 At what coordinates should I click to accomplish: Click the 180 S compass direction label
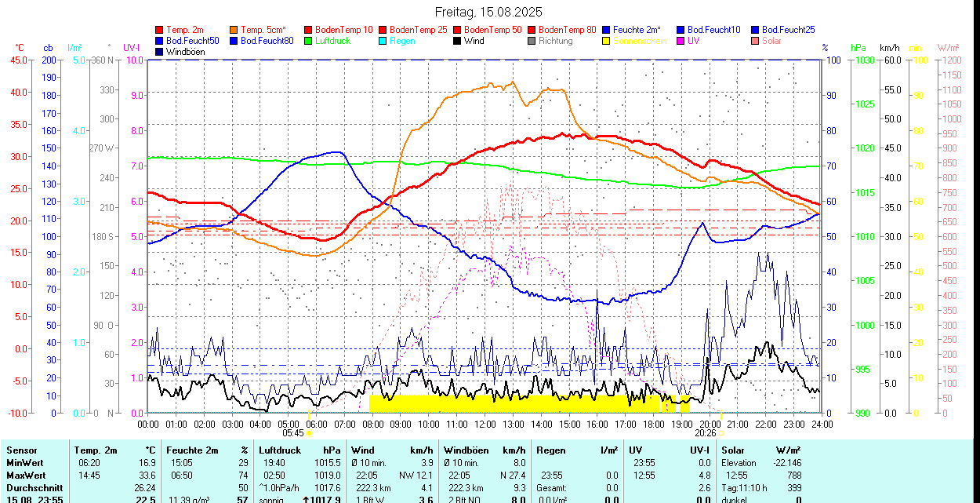103,236
